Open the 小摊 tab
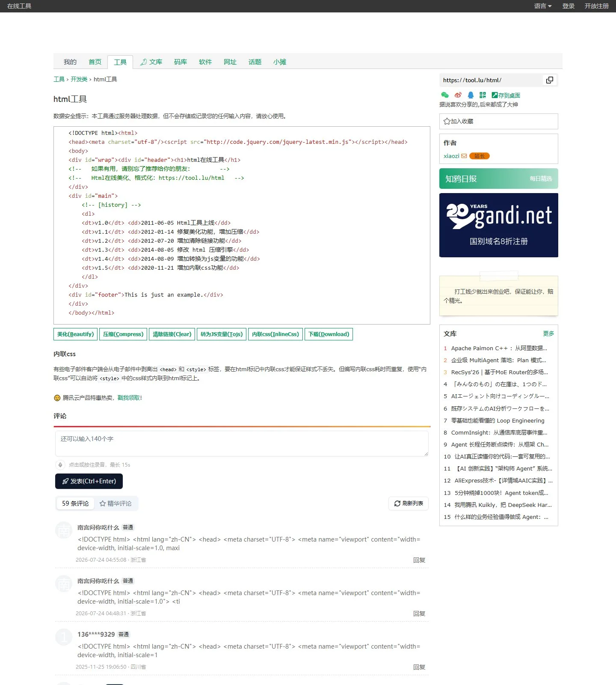The width and height of the screenshot is (616, 685). pyautogui.click(x=280, y=62)
